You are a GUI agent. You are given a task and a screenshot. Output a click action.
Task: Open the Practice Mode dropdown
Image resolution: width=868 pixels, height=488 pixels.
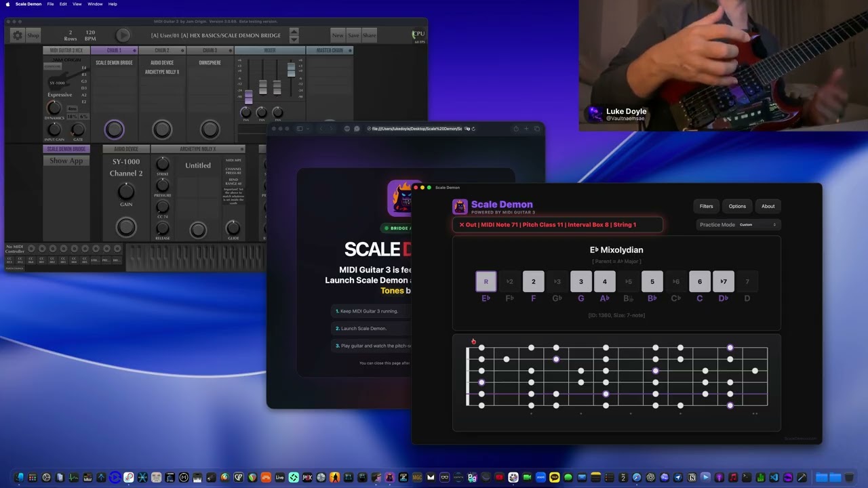pos(757,224)
